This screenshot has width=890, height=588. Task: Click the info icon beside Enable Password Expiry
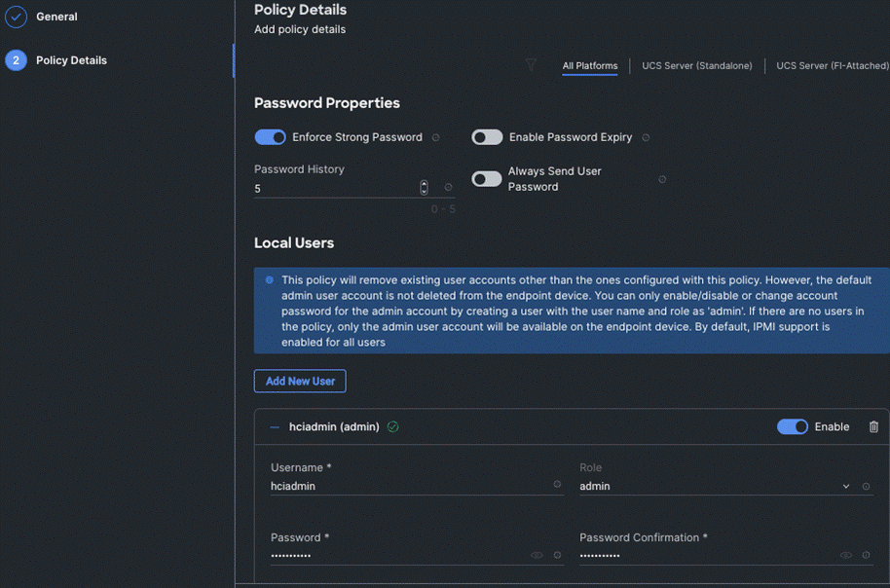(x=645, y=137)
